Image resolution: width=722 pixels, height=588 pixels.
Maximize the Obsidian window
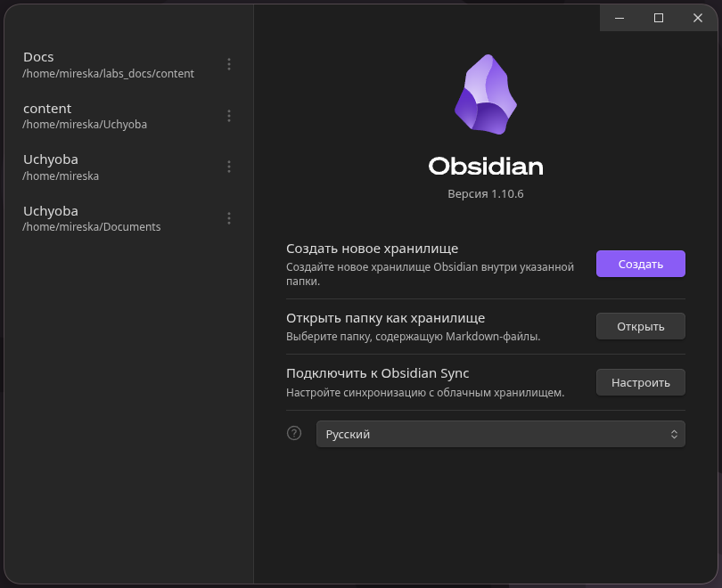659,18
